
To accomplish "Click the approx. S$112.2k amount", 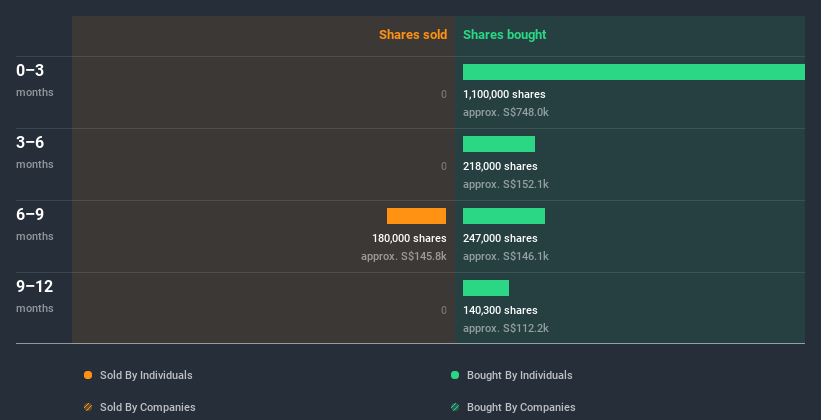I will tap(506, 328).
